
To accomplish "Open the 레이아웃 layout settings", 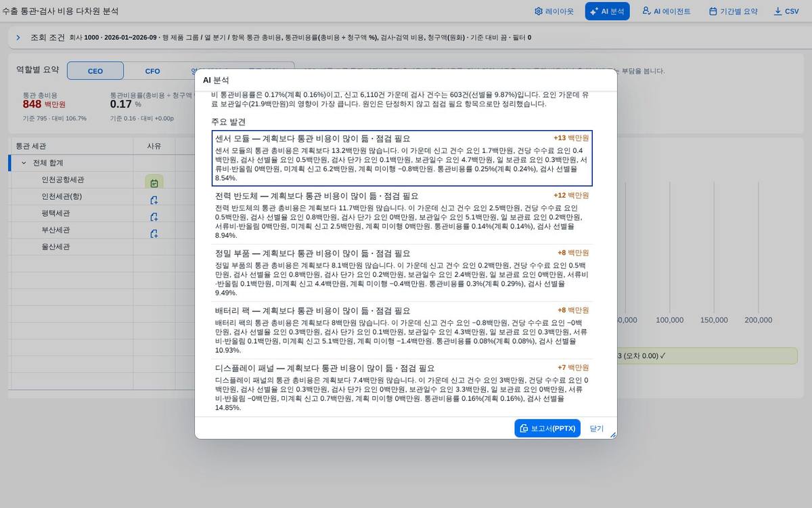I will (554, 11).
